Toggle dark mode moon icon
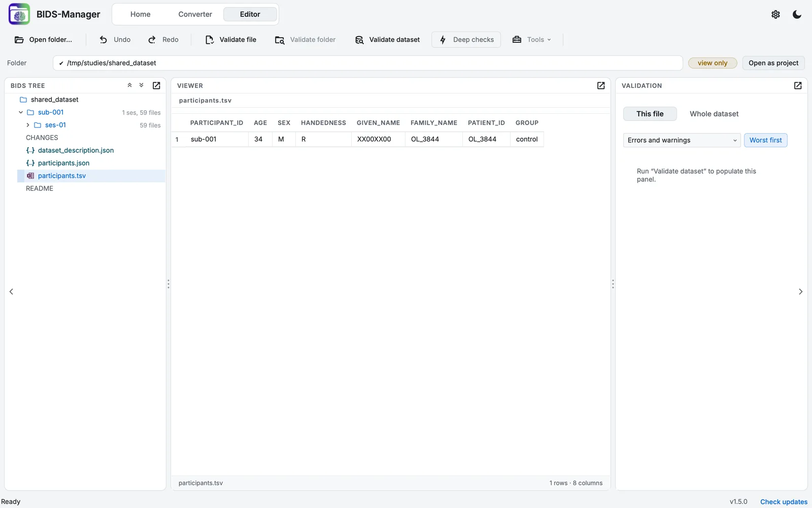The width and height of the screenshot is (812, 508). (x=797, y=14)
